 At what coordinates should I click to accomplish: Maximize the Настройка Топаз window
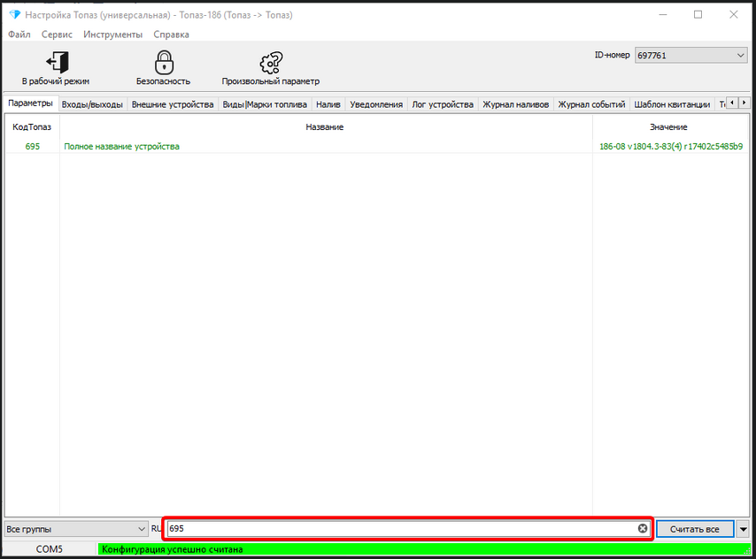click(698, 15)
